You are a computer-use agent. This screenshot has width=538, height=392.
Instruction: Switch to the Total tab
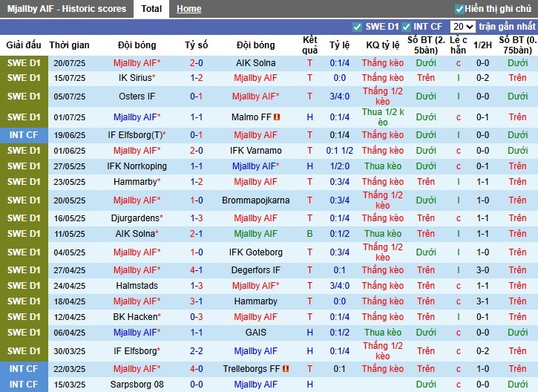pyautogui.click(x=151, y=9)
